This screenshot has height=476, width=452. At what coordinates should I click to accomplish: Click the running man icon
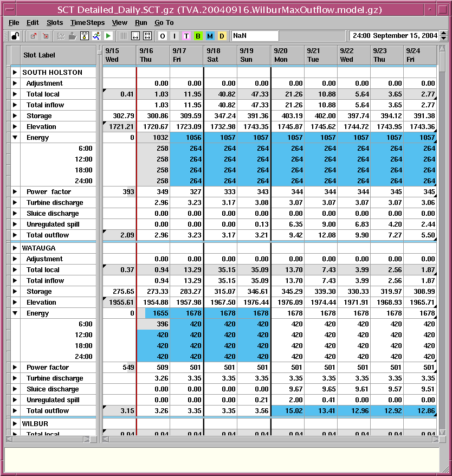tap(96, 36)
